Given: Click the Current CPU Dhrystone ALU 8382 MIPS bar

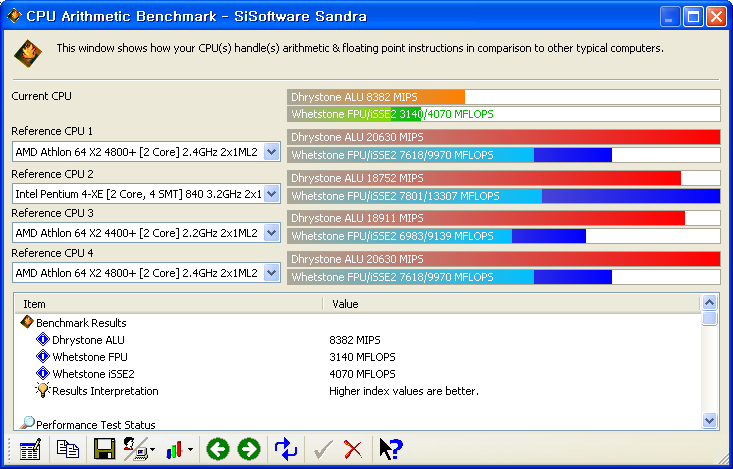Looking at the screenshot, I should 503,97.
